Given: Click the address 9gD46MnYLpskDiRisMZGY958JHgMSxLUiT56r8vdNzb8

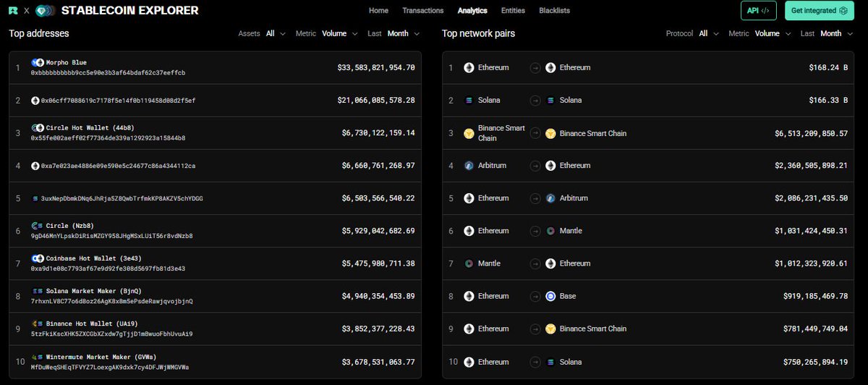Looking at the screenshot, I should coord(112,236).
